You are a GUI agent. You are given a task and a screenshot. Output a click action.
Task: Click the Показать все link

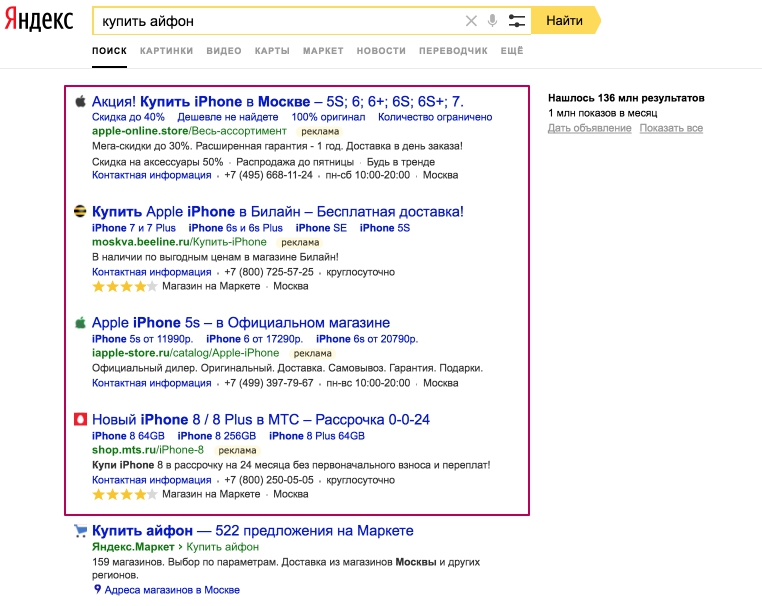point(671,128)
